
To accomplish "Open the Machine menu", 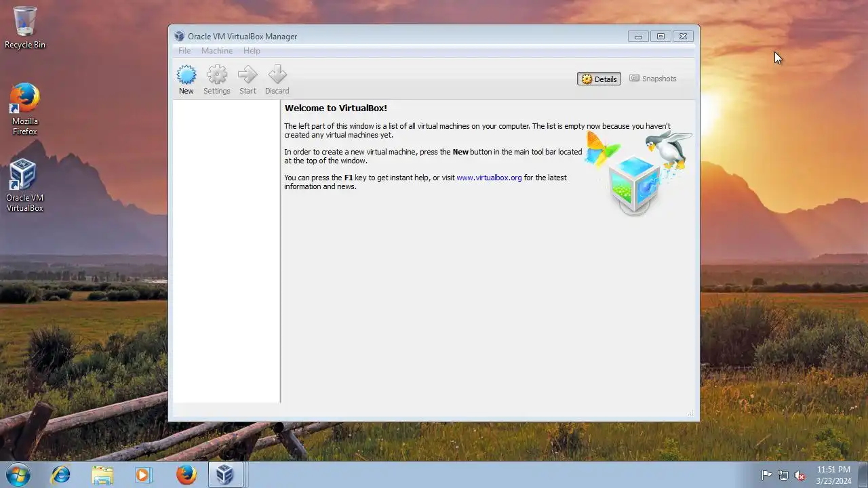I will [x=217, y=51].
